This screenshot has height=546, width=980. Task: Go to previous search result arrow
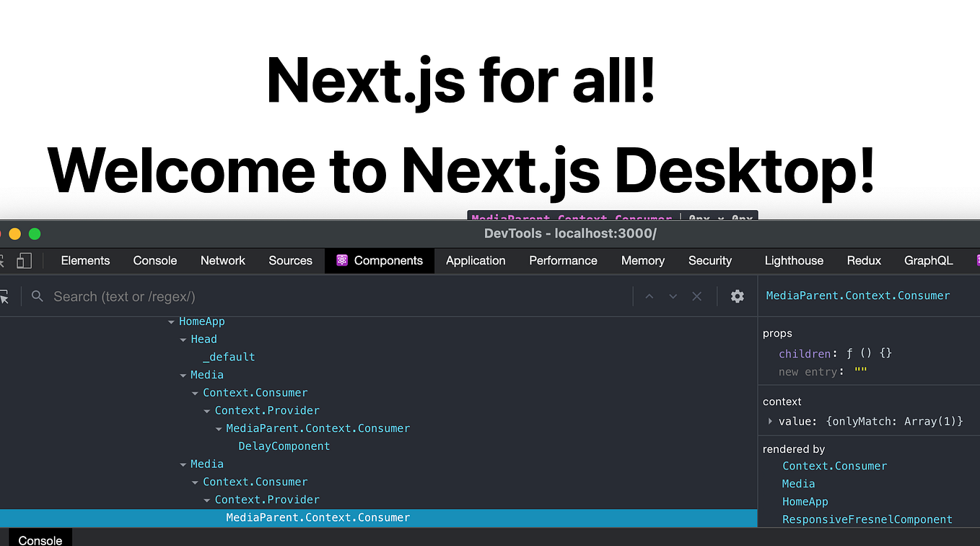click(649, 296)
